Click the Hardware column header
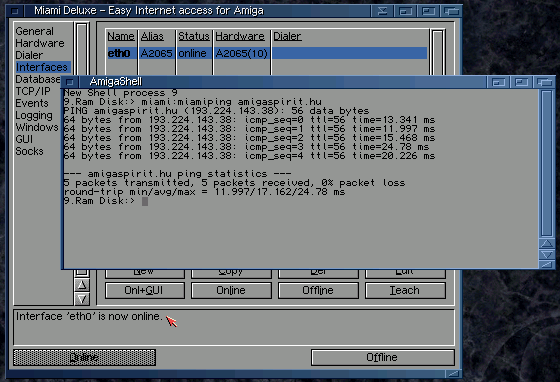 (240, 36)
